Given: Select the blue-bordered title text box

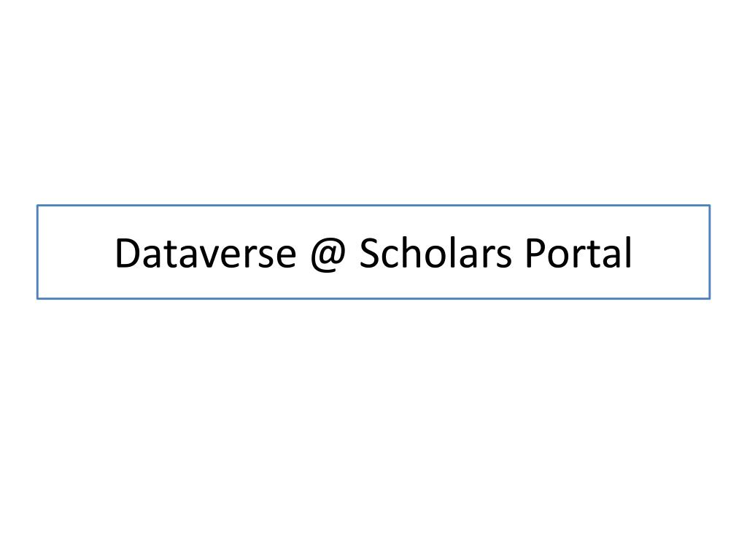Looking at the screenshot, I should tap(373, 252).
